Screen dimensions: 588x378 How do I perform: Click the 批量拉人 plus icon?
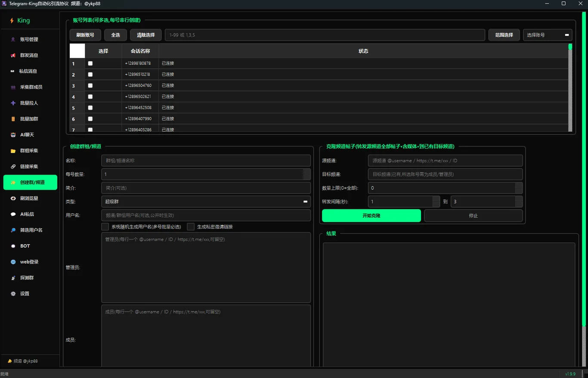coord(13,103)
